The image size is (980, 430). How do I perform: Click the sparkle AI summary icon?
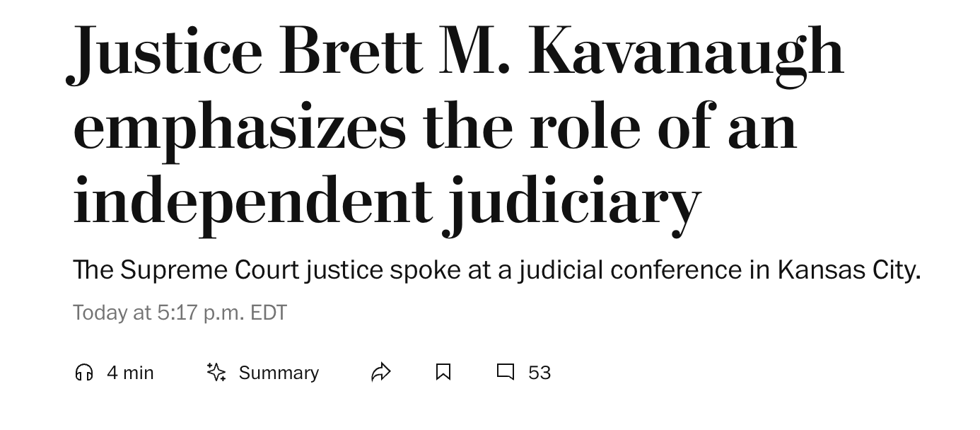pos(216,372)
